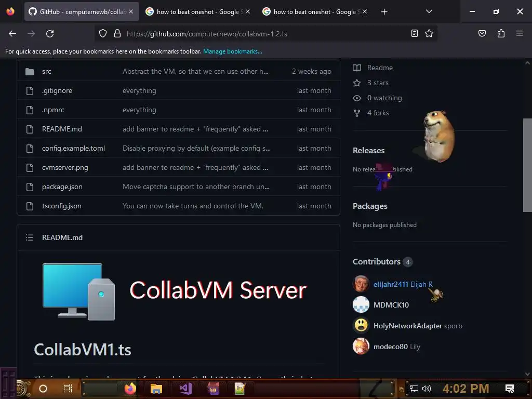Open the Releases heading link
This screenshot has height=399, width=532.
368,150
